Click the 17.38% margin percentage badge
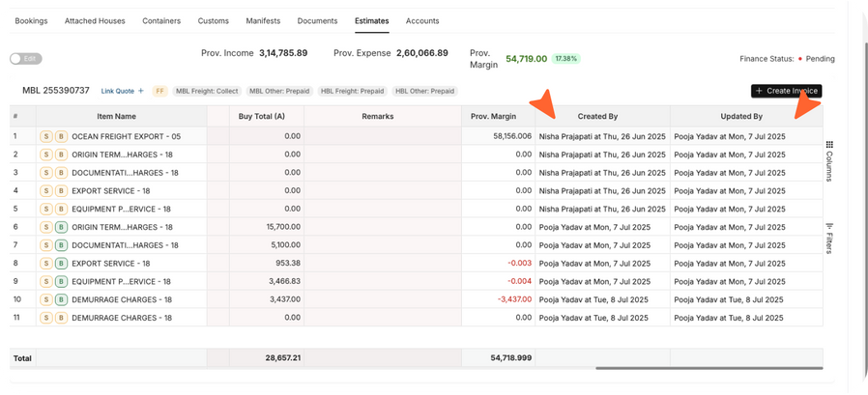 click(x=565, y=58)
